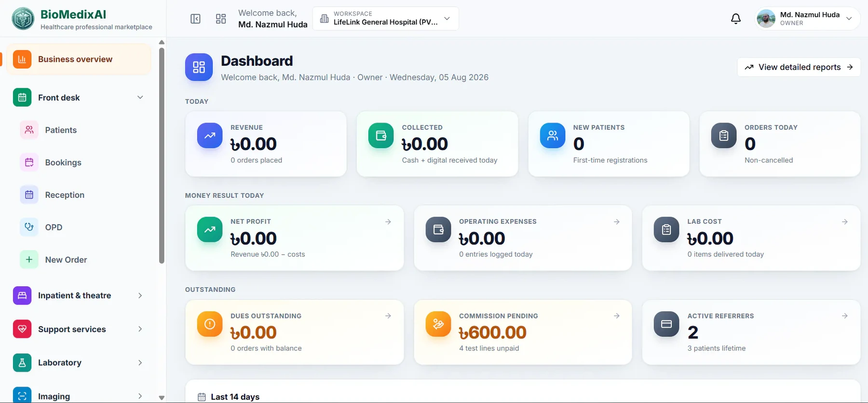This screenshot has width=868, height=403.
Task: Open Dues Outstanding details arrow
Action: [388, 316]
